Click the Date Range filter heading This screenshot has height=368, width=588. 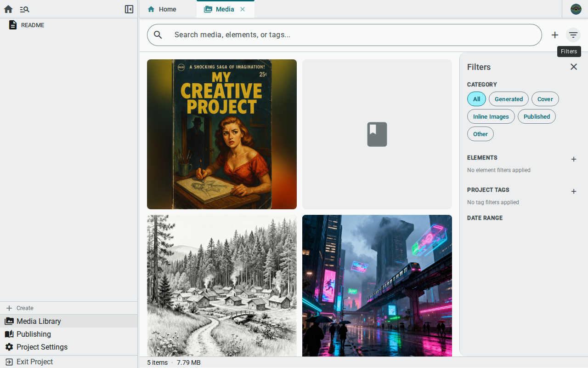pos(485,218)
